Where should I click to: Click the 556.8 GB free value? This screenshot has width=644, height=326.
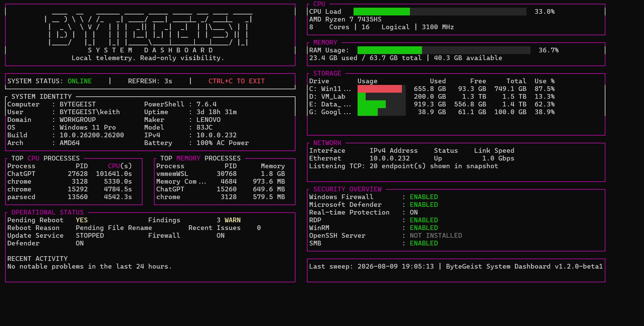tap(470, 104)
